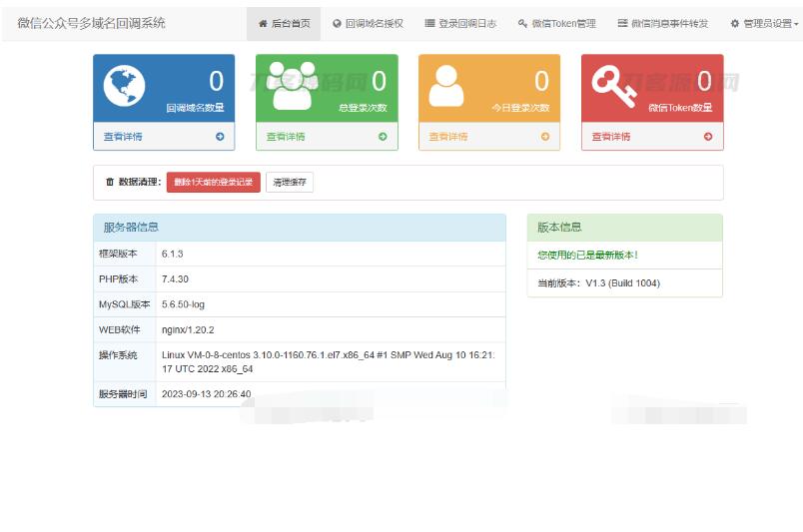Click the 微信公众号多域名回调系统 brand title
This screenshot has height=532, width=803.
92,22
